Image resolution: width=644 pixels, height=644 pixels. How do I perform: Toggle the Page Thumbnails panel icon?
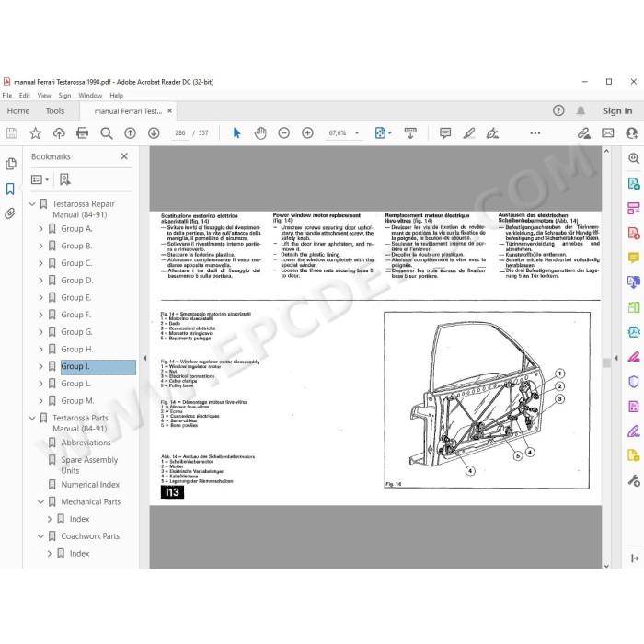(11, 164)
